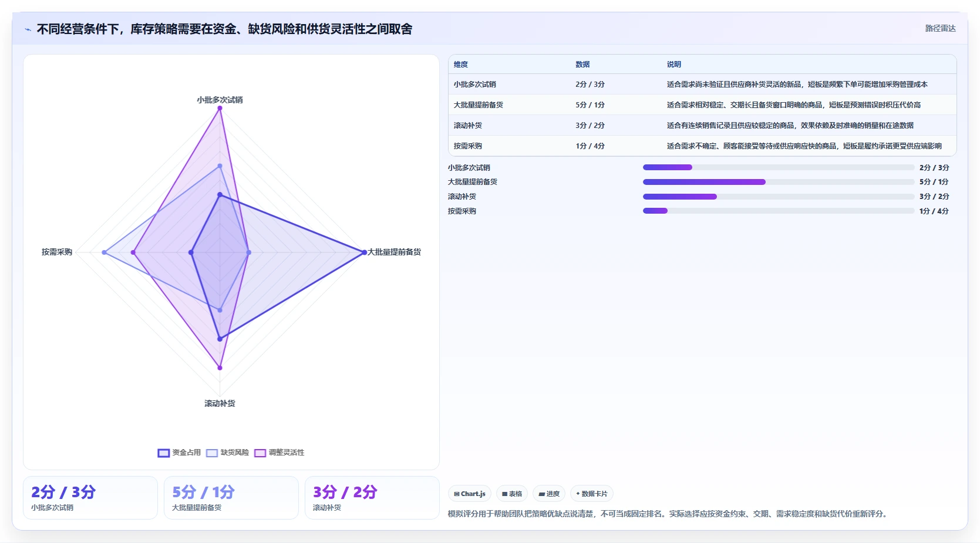Screen dimensions: 980x543
Task: Toggle the 资金占用 legend series
Action: click(179, 453)
